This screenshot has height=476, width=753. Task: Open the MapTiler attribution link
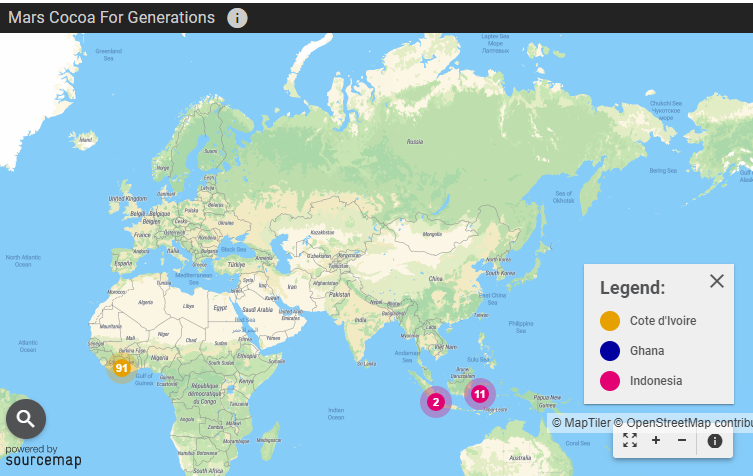[x=582, y=423]
